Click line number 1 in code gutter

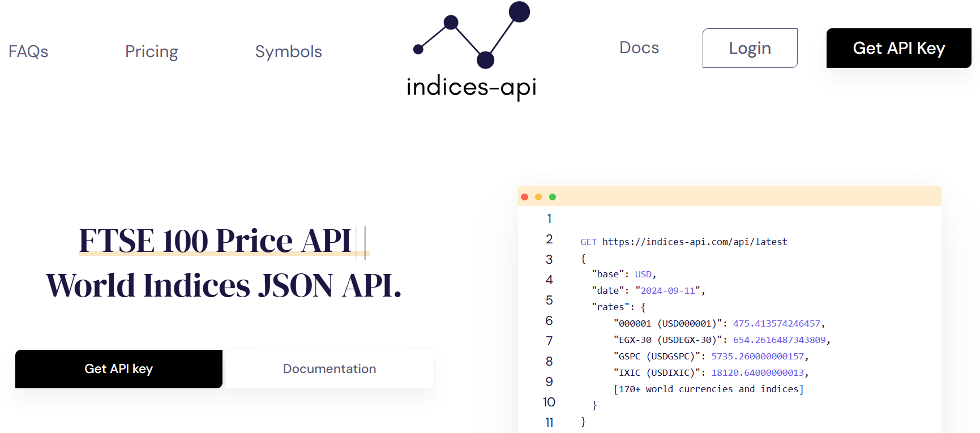(549, 218)
